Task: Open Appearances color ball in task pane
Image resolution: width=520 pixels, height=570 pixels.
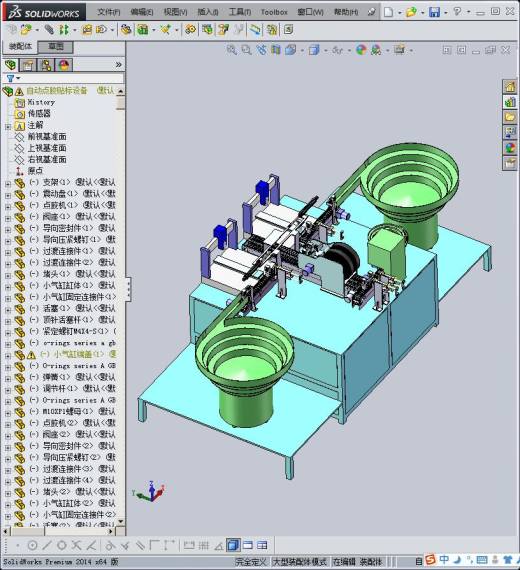Action: (x=510, y=148)
